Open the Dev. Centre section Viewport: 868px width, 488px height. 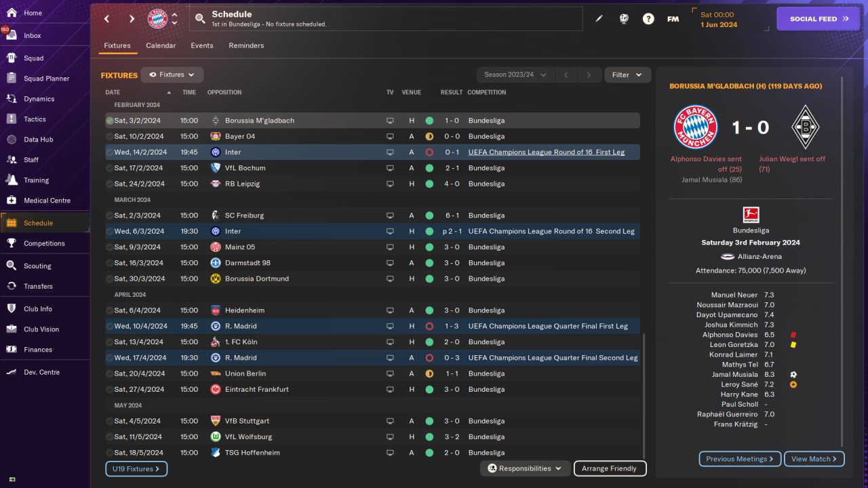tap(45, 372)
